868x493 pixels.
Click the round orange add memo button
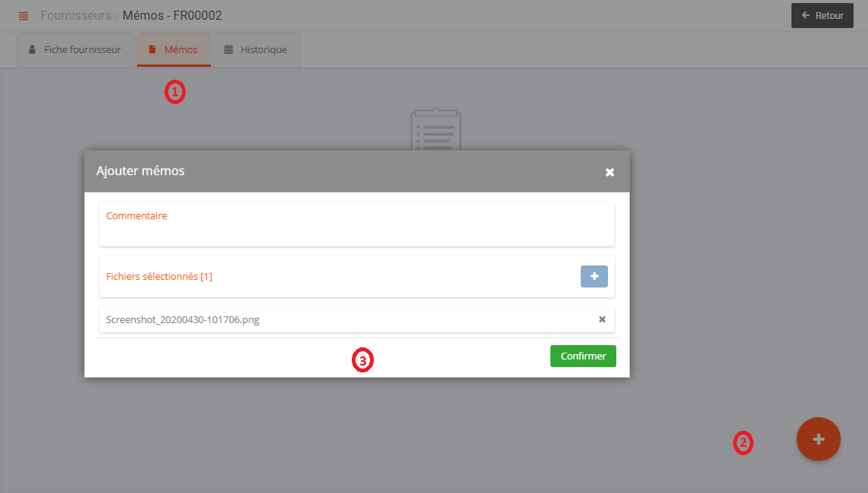tap(818, 439)
